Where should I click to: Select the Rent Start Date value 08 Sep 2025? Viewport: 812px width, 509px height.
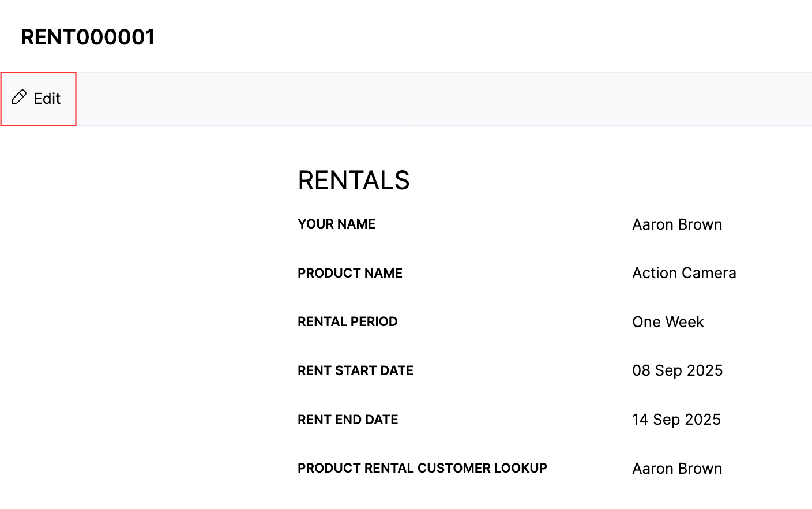677,370
